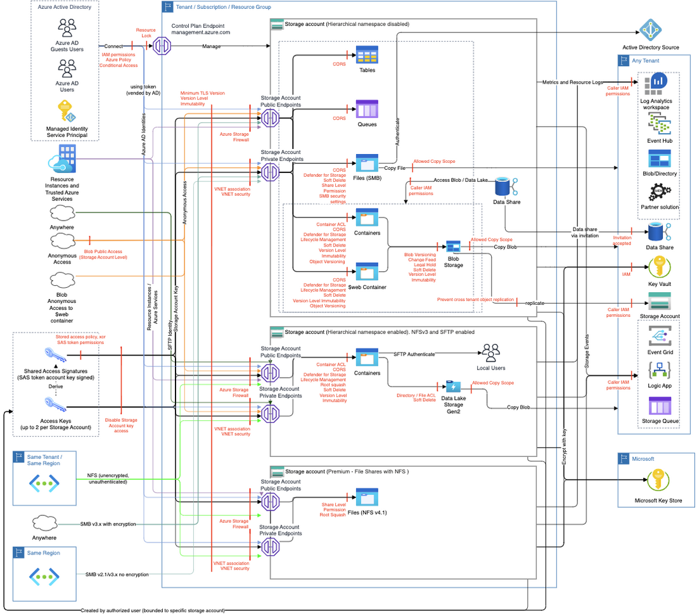Image resolution: width=697 pixels, height=616 pixels.
Task: Select the Data Lake Storage Gen2 icon
Action: tap(454, 387)
